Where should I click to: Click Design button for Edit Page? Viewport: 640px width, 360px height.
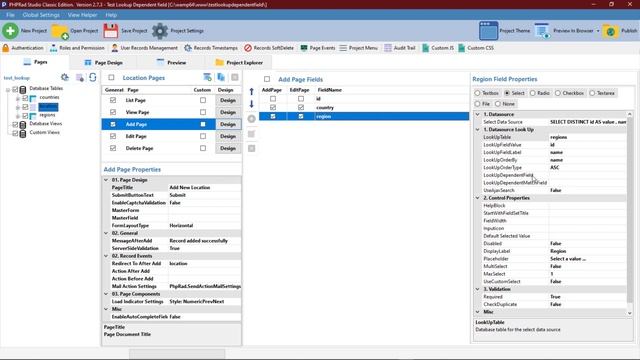click(228, 136)
